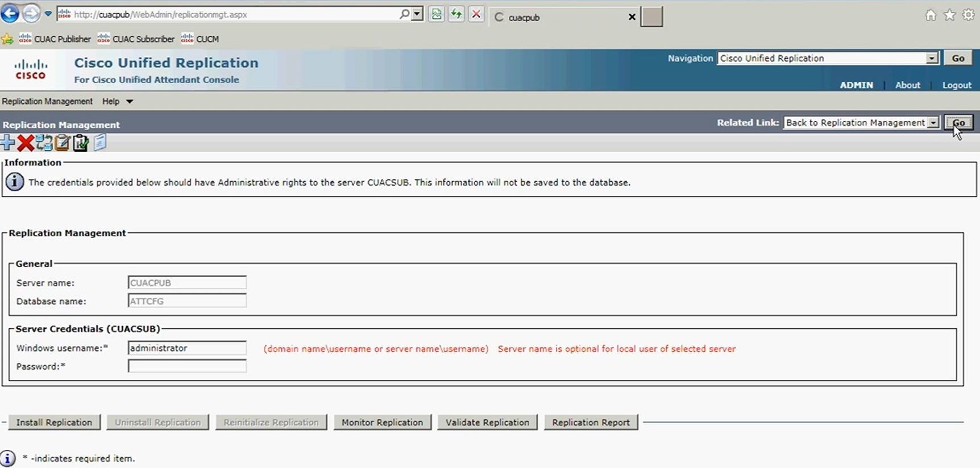Click the browser forward arrow button
The image size is (980, 468).
pos(31,14)
